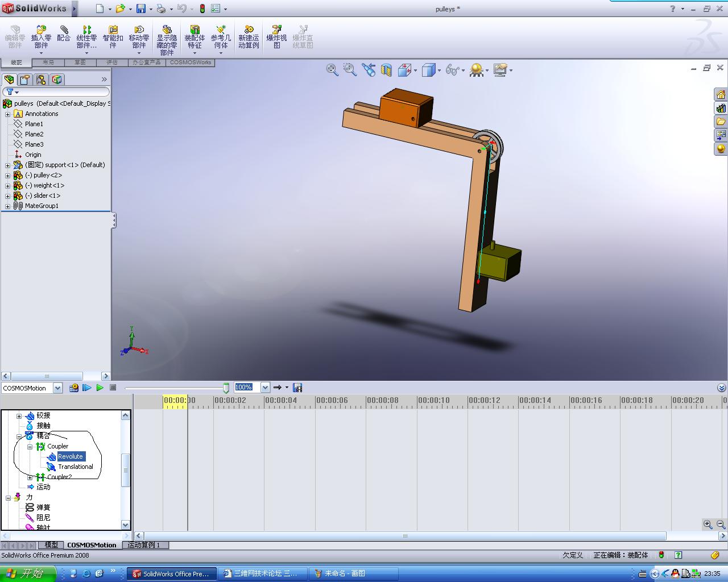728x582 pixels.
Task: Click the Open file folder icon
Action: point(120,9)
